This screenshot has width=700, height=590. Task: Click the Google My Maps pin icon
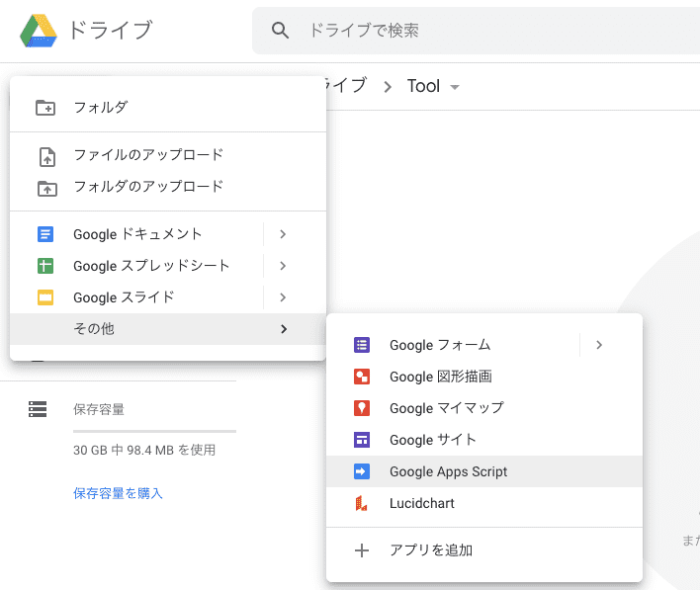pos(362,408)
